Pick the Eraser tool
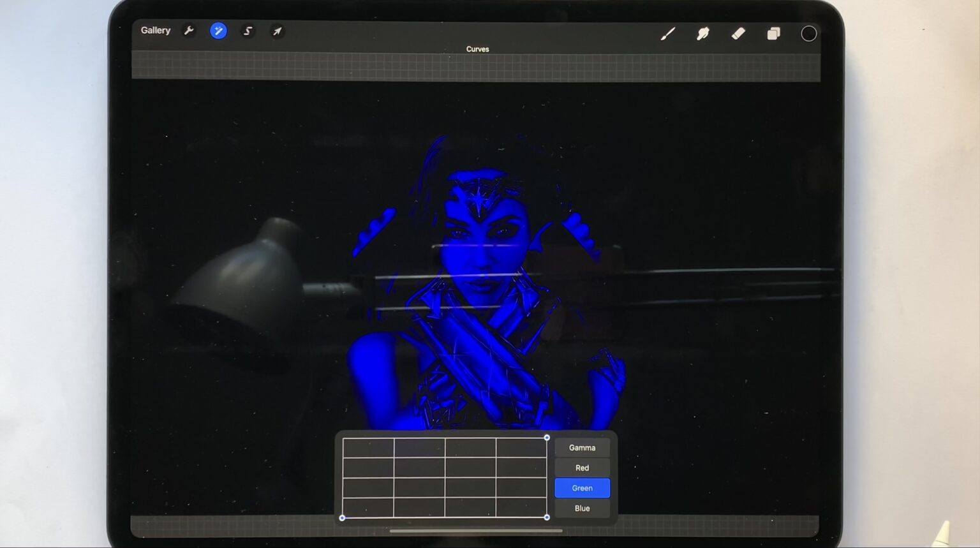The width and height of the screenshot is (980, 548). [x=738, y=33]
